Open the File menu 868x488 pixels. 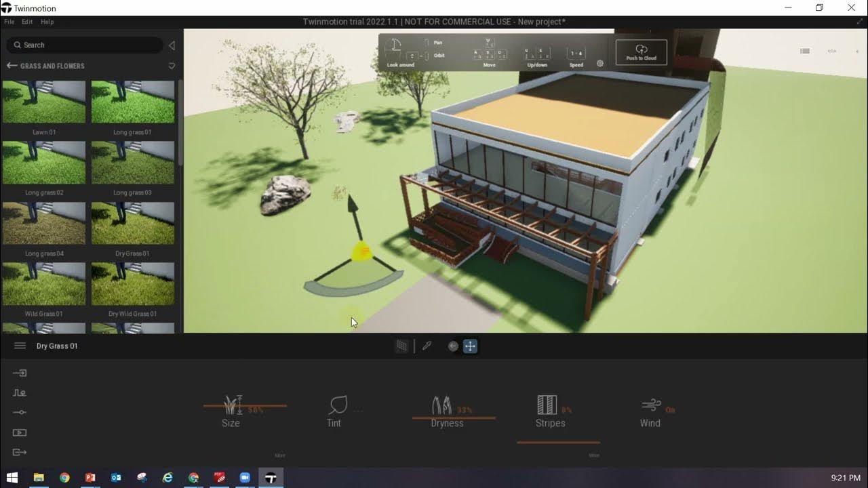pos(9,22)
